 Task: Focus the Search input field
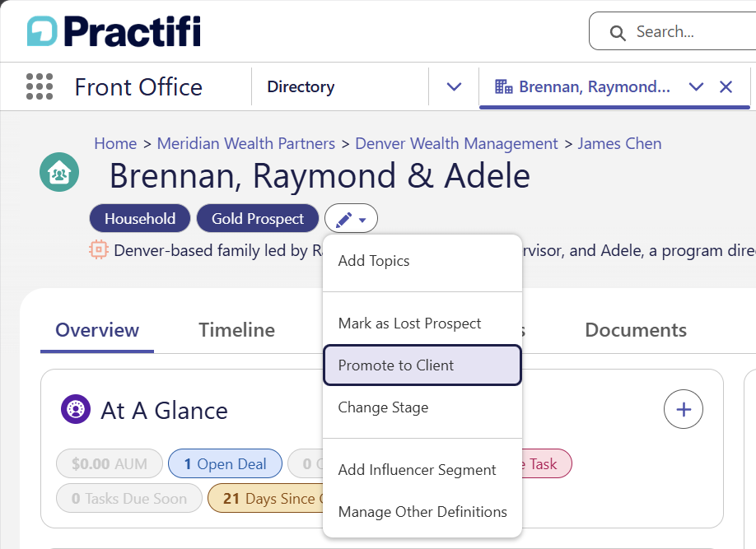tap(673, 31)
